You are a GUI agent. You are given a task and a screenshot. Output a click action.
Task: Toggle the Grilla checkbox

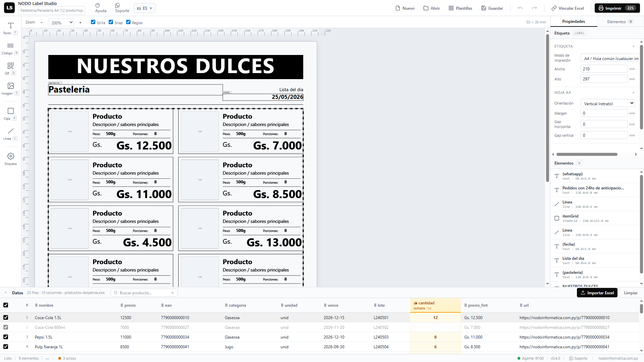click(x=93, y=22)
